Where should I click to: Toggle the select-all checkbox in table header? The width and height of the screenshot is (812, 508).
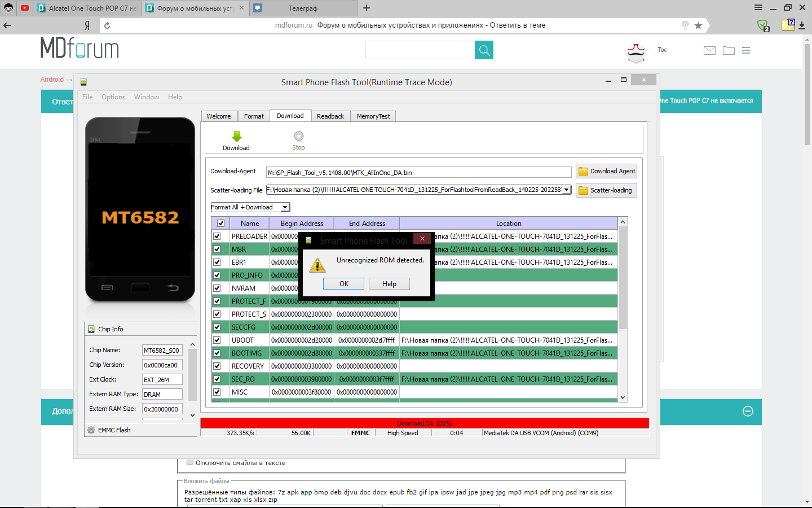coord(220,224)
